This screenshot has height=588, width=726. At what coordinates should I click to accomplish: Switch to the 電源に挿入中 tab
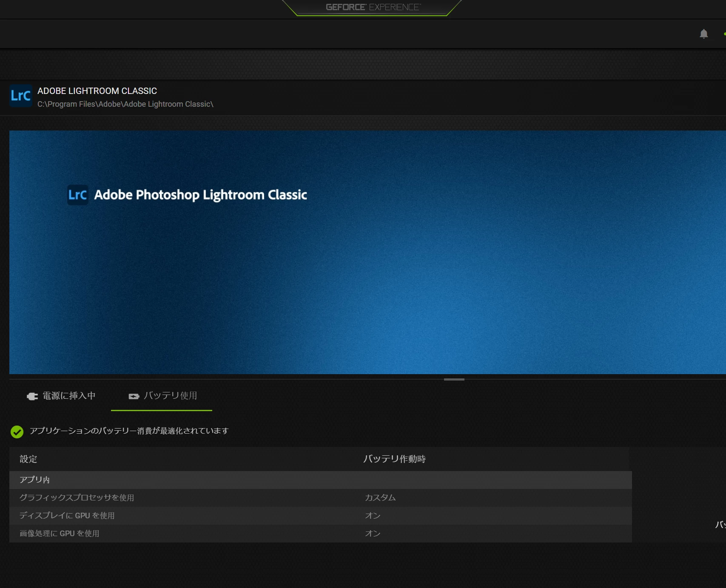coord(61,396)
